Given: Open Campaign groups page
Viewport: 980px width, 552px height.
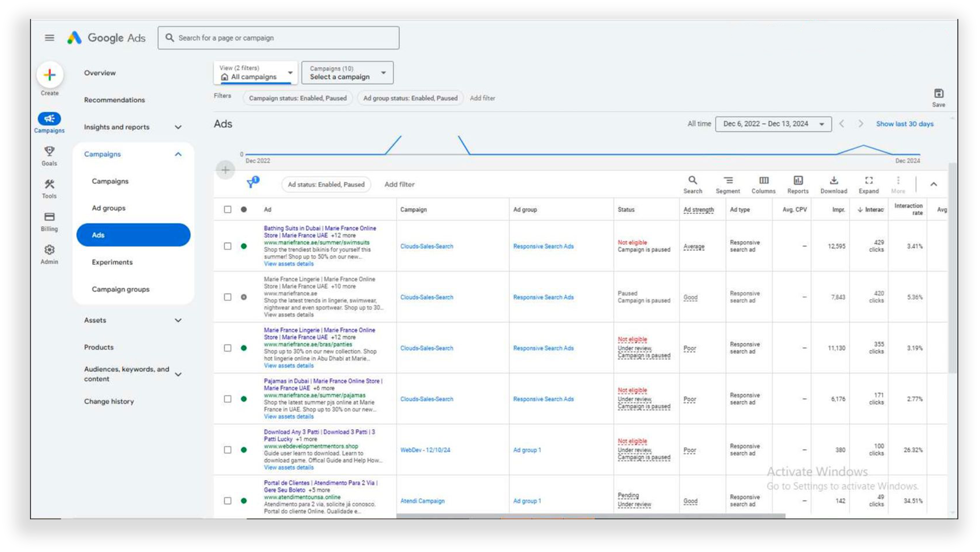Looking at the screenshot, I should pyautogui.click(x=121, y=289).
